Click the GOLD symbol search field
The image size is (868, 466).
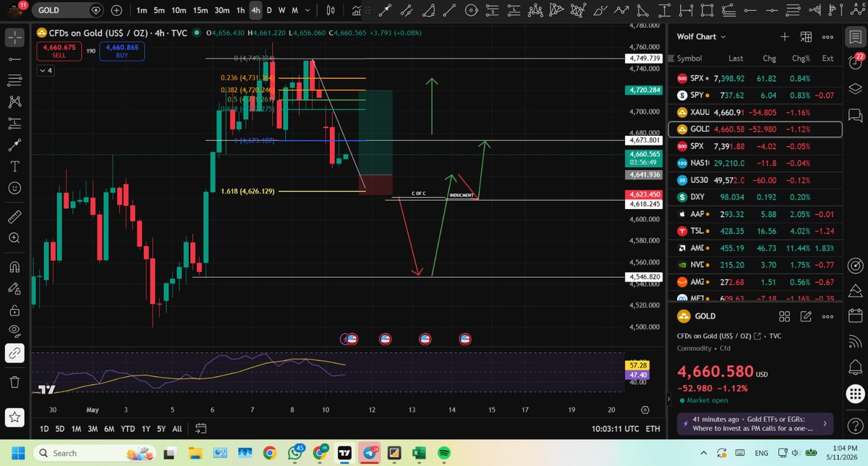(x=67, y=11)
